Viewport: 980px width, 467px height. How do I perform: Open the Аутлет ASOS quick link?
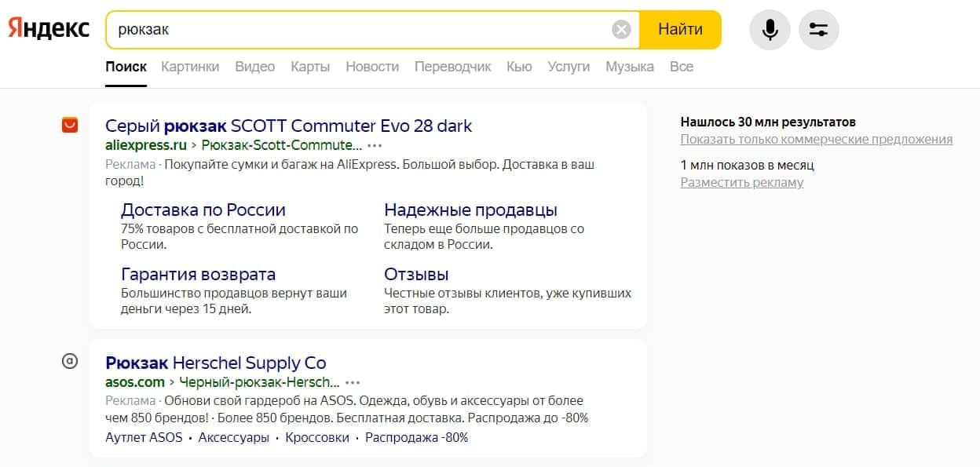144,437
